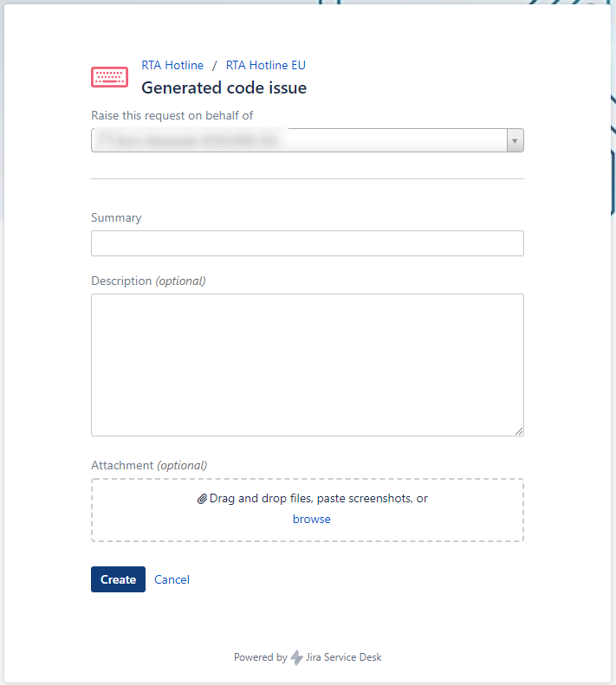Click the Jira Service Desk logo icon
The image size is (616, 685).
297,657
